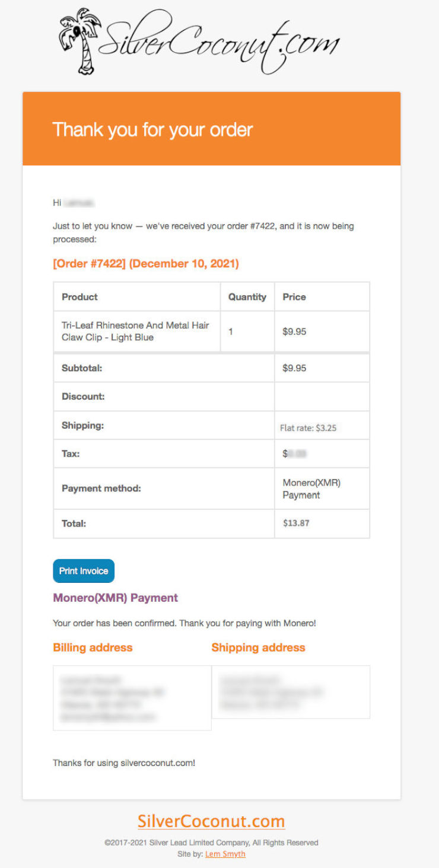Open the Lem Smyth site credit link
This screenshot has height=868, width=439.
(x=225, y=854)
